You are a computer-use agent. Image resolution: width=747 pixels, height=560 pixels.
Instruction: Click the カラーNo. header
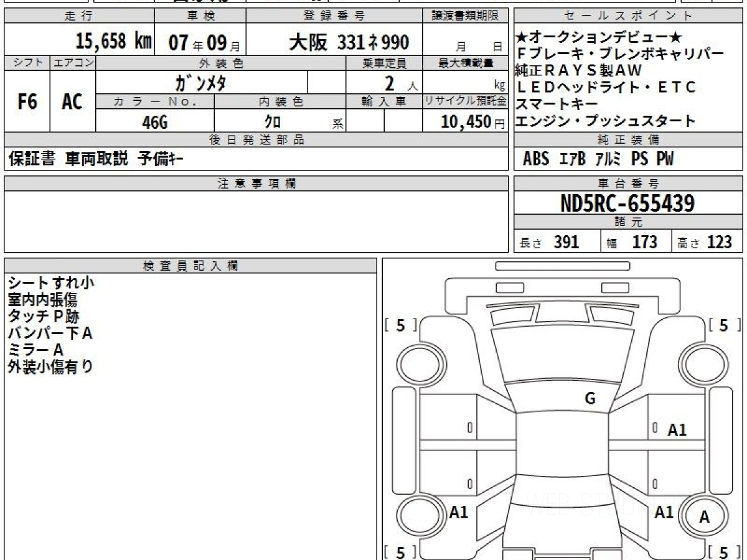pyautogui.click(x=155, y=101)
